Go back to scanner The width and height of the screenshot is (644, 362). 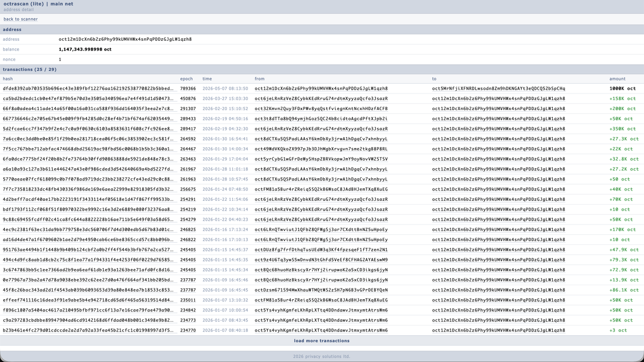point(20,19)
